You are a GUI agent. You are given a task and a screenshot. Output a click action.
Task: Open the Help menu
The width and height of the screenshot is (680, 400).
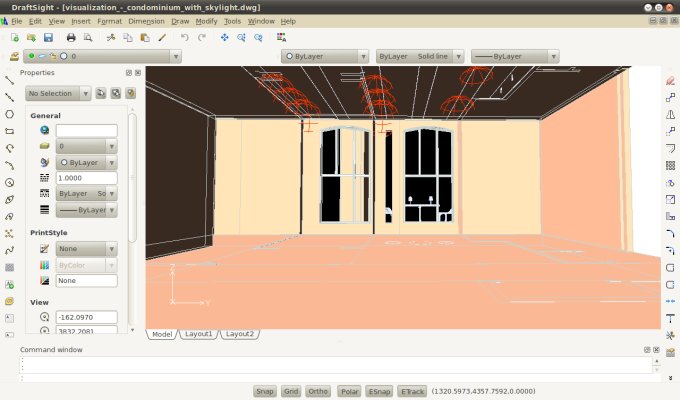[x=288, y=21]
